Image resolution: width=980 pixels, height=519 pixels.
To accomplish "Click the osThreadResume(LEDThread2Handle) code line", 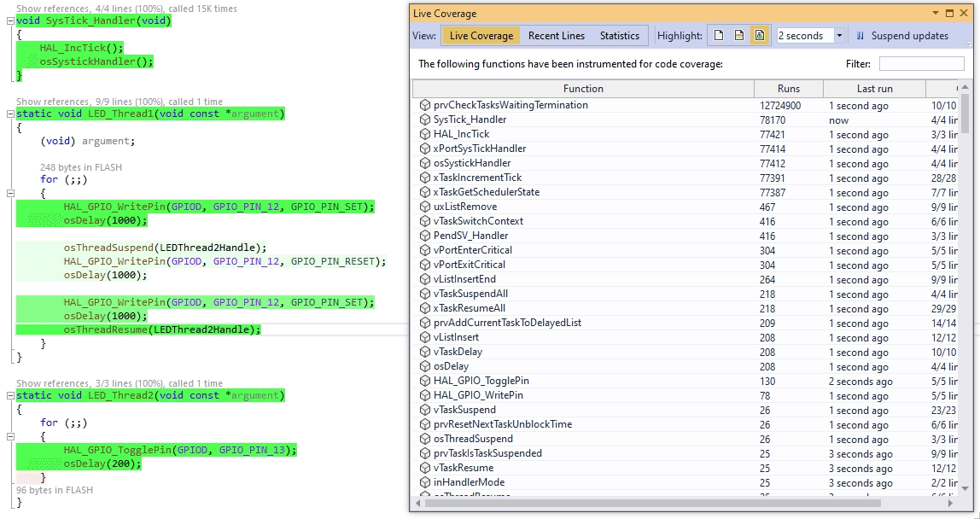I will click(x=162, y=329).
